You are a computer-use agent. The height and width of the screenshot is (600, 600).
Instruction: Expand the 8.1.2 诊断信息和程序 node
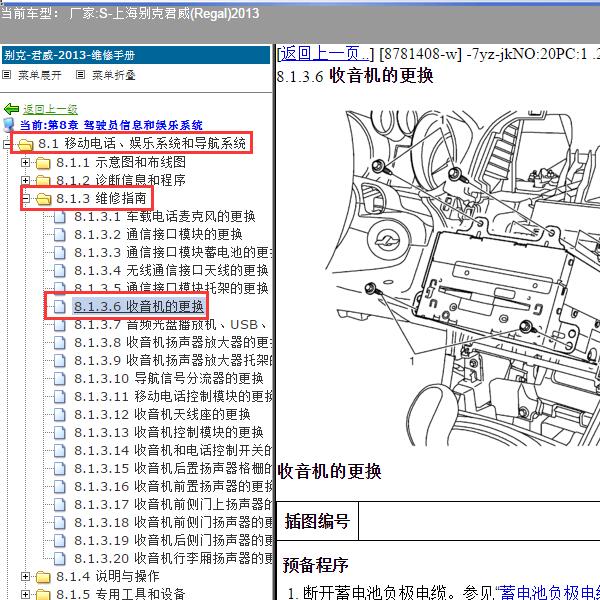pyautogui.click(x=25, y=180)
